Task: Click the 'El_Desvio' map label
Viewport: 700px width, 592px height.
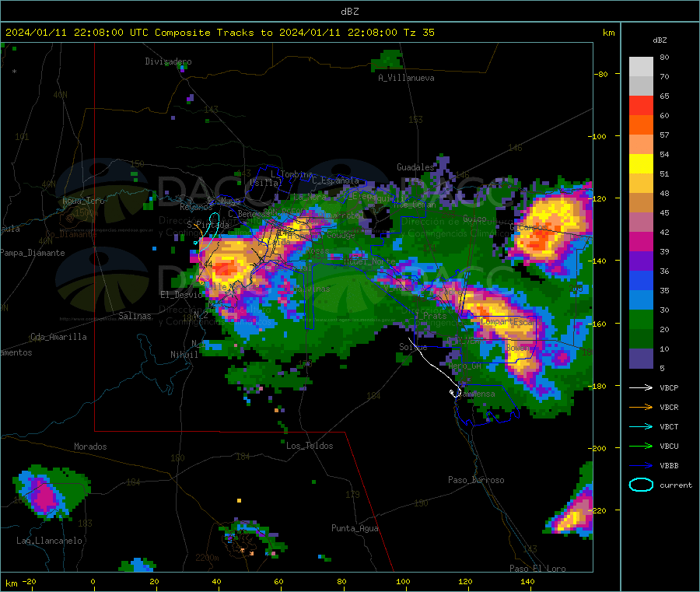Action: tap(182, 295)
